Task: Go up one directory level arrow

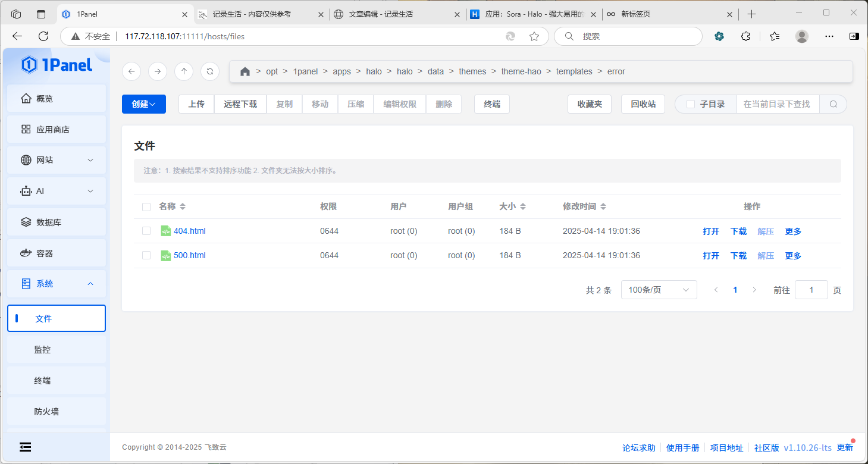Action: click(x=183, y=71)
